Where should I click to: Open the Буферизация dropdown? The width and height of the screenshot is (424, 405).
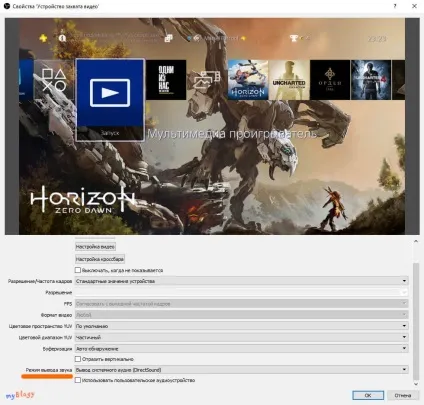click(241, 349)
